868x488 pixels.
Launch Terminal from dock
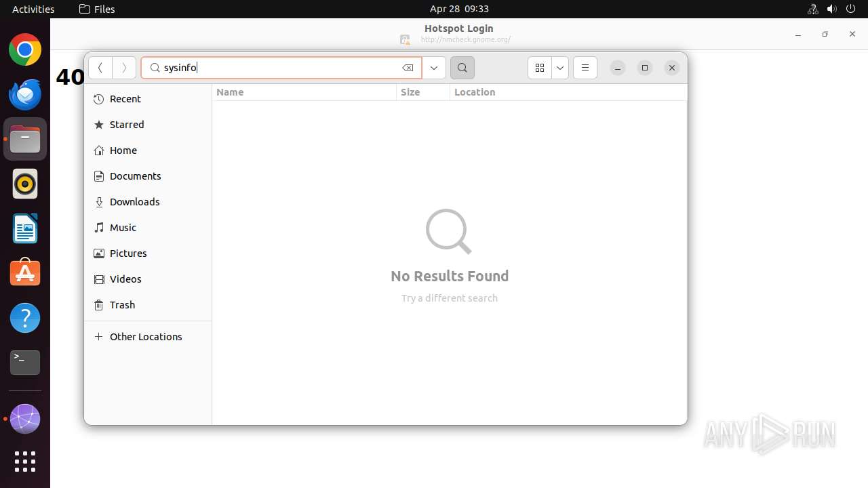(25, 363)
